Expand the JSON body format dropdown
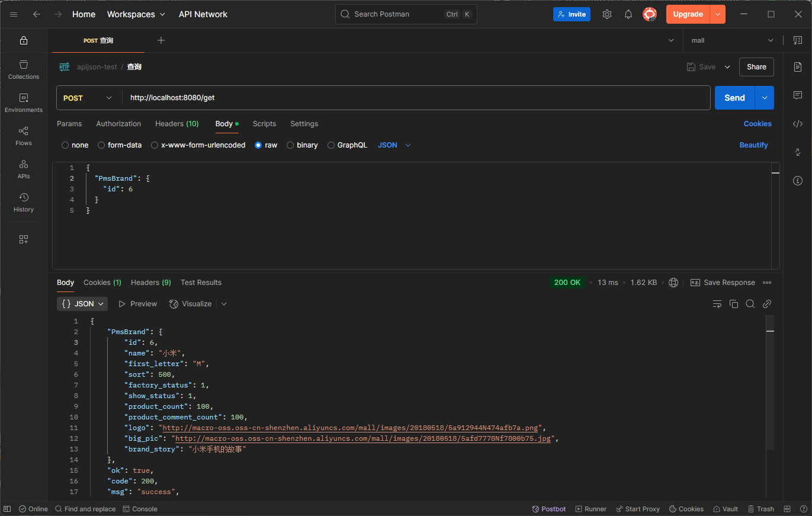 pos(394,145)
